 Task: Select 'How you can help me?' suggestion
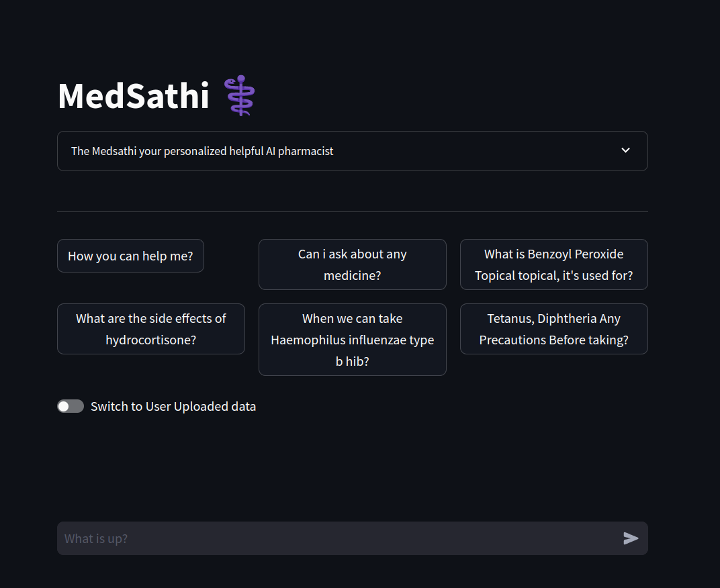tap(130, 256)
